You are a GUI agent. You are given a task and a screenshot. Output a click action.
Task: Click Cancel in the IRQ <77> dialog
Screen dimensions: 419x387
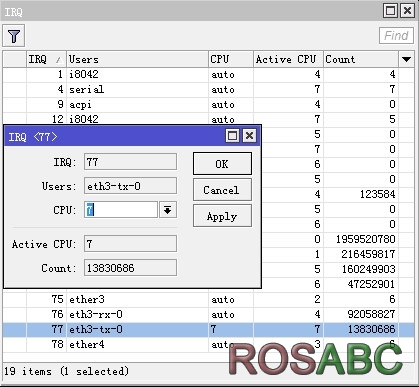point(222,190)
